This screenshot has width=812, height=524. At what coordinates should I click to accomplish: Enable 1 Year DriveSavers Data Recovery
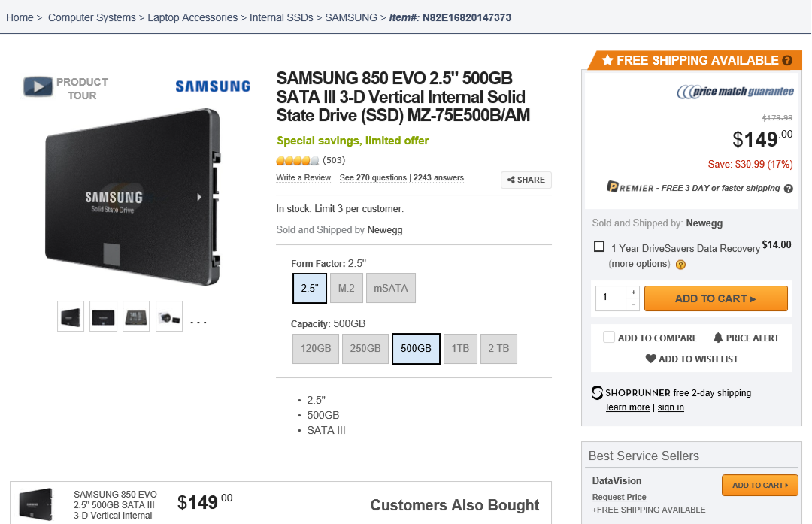coord(599,246)
